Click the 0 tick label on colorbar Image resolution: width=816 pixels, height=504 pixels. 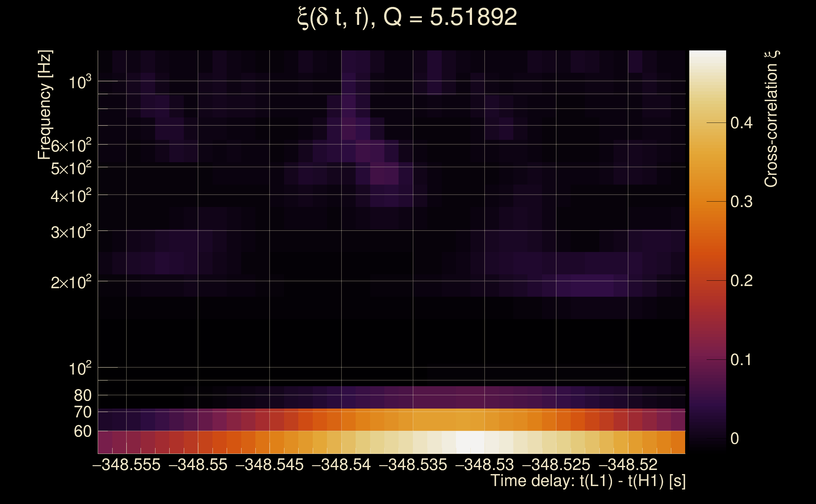coord(735,438)
